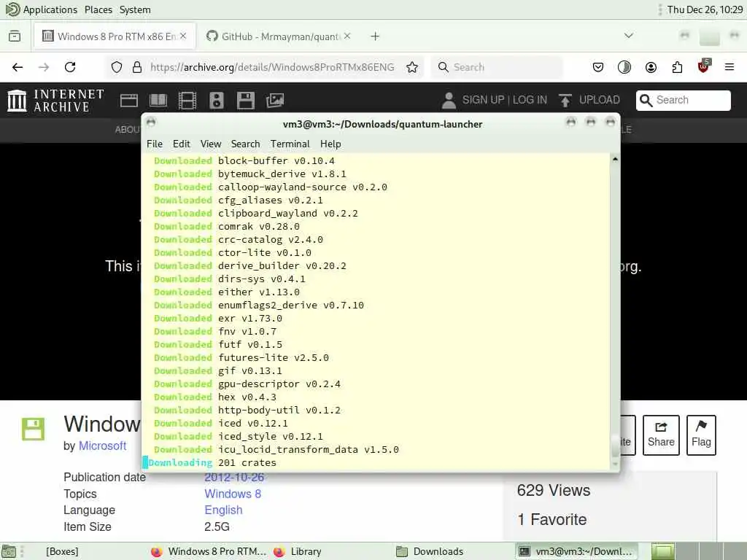Image resolution: width=747 pixels, height=560 pixels.
Task: Open the Microsoft author link
Action: coord(102,446)
